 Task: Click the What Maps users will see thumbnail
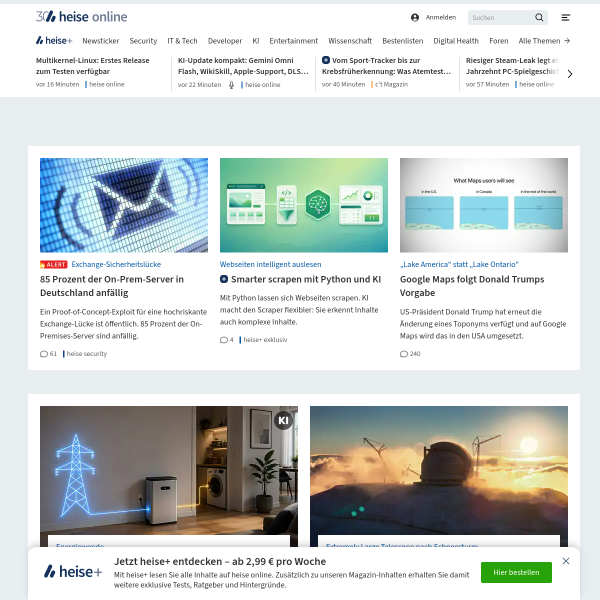tap(484, 205)
